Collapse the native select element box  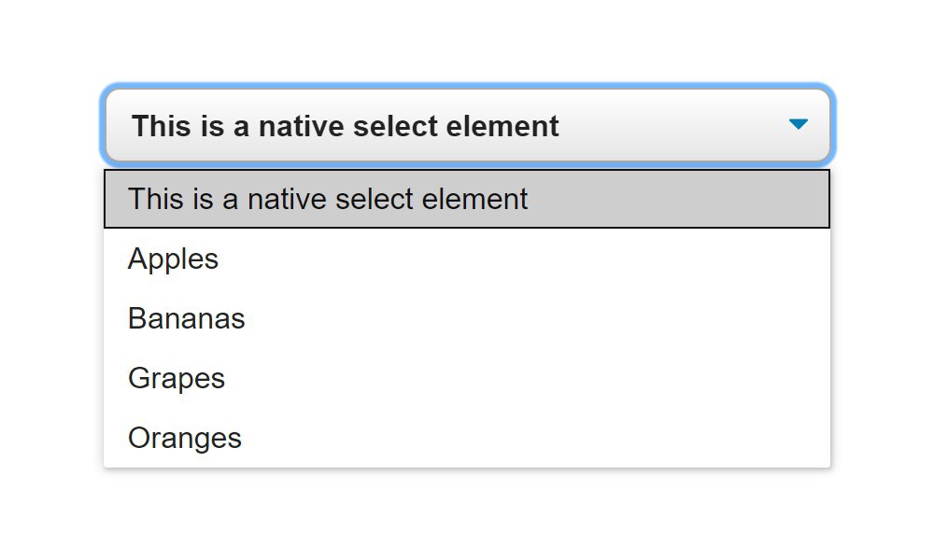coord(468,126)
